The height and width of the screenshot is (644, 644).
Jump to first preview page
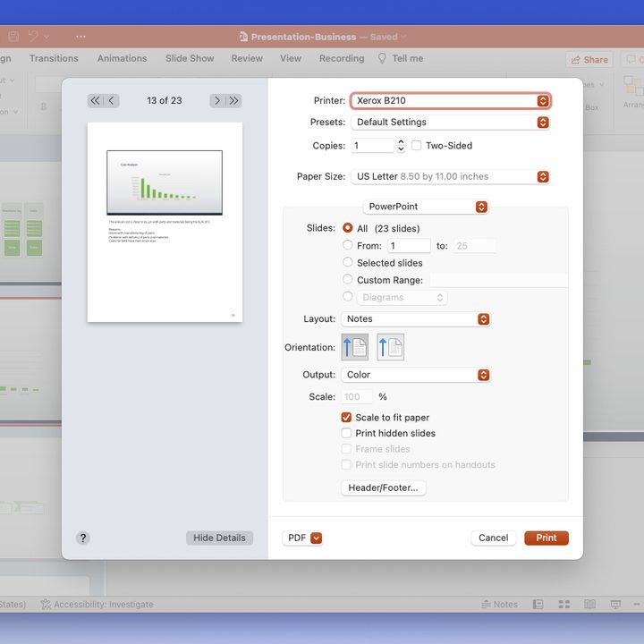click(95, 100)
